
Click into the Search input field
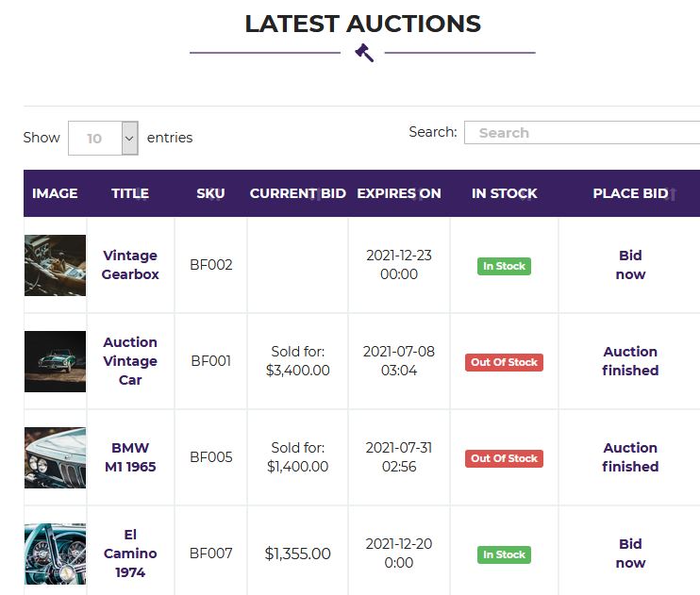(x=582, y=133)
